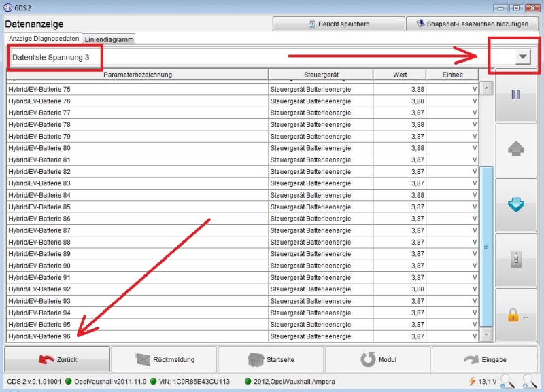This screenshot has height=392, width=544.
Task: Click the up arrow side button
Action: 515,150
